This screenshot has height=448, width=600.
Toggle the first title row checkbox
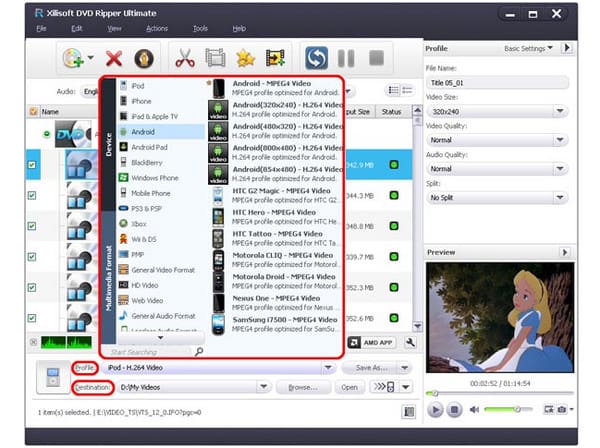[32, 165]
